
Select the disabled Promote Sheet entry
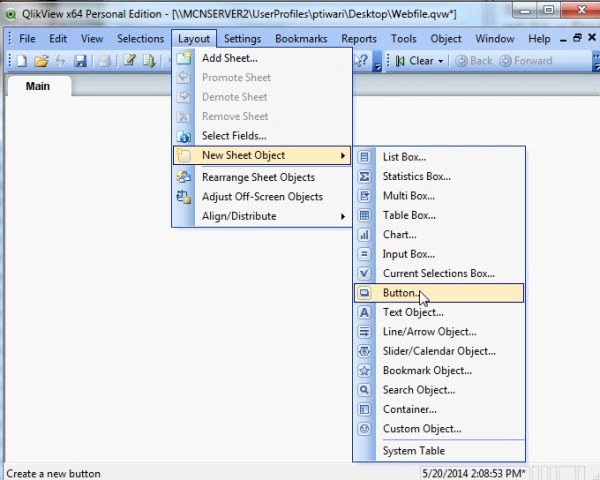pyautogui.click(x=262, y=78)
